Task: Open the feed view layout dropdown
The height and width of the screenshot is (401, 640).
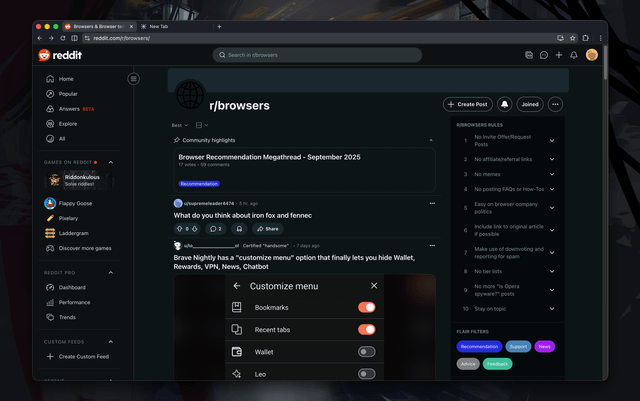Action: (202, 125)
